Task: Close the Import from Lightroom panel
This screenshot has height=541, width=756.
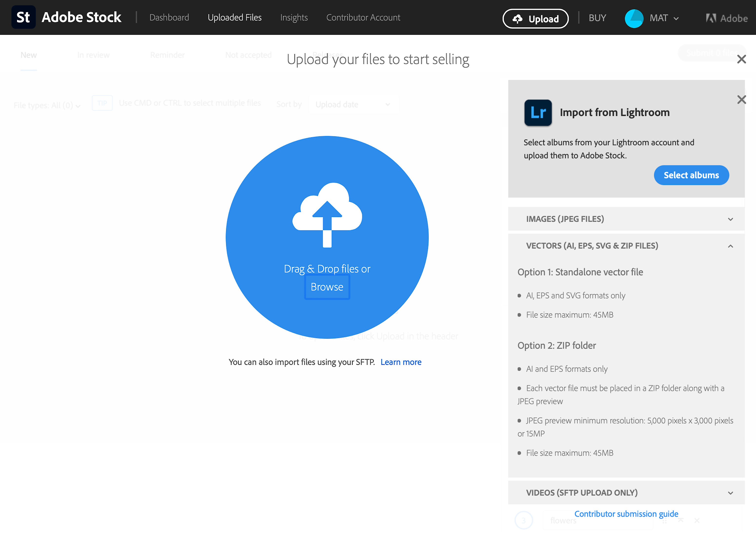Action: point(741,99)
